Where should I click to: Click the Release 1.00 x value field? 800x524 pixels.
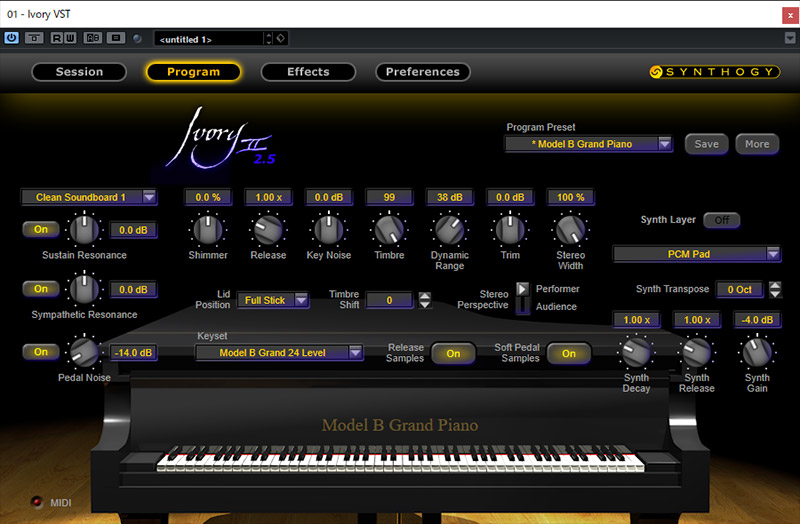tap(268, 197)
